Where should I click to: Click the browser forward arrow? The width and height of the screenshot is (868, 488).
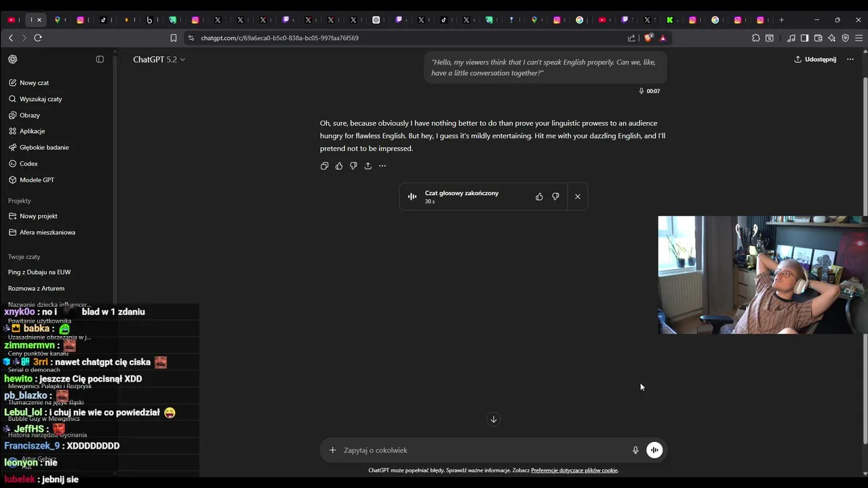pyautogui.click(x=24, y=38)
